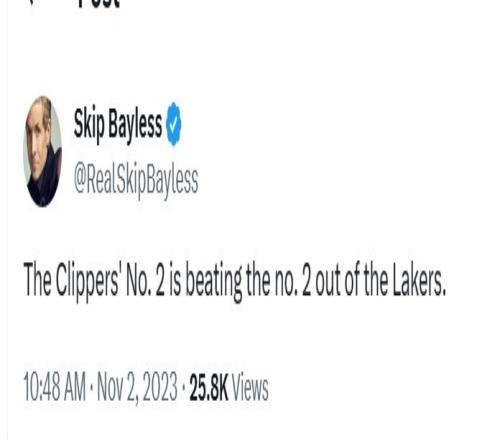Click the word Clippers' in tweet

(87, 280)
